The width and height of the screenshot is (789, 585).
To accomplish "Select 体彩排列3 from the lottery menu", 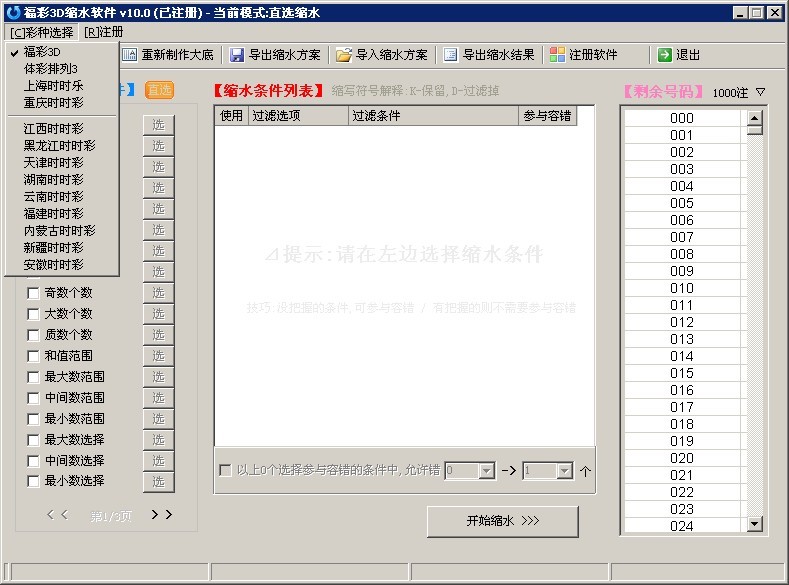I will pyautogui.click(x=50, y=68).
